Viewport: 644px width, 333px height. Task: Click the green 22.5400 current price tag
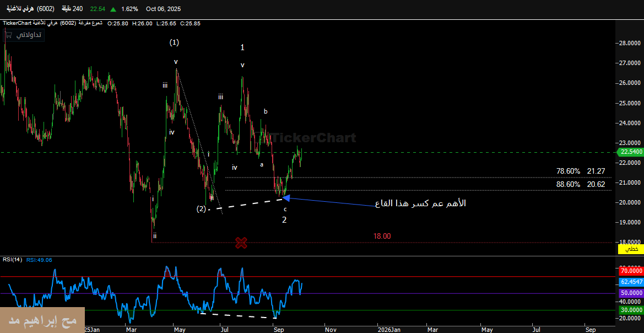tap(631, 152)
